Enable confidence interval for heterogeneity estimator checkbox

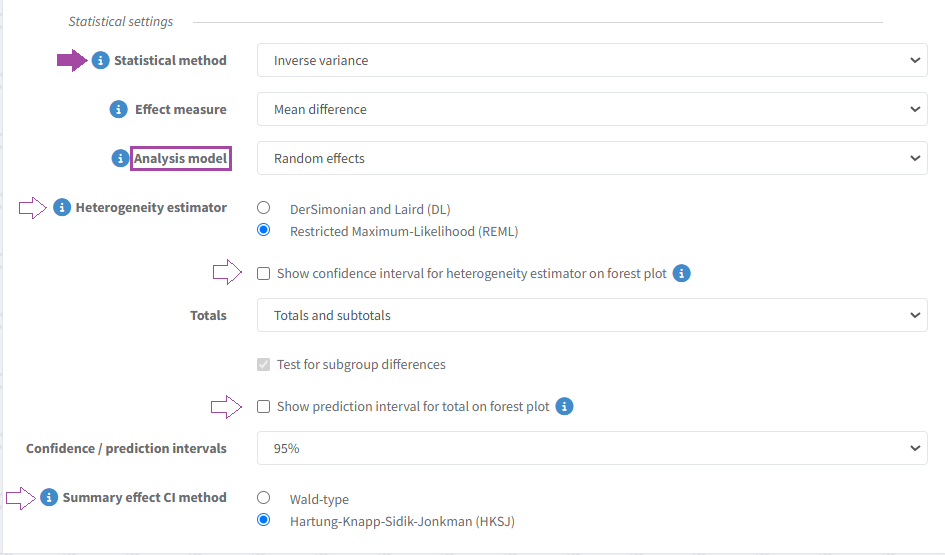tap(264, 273)
